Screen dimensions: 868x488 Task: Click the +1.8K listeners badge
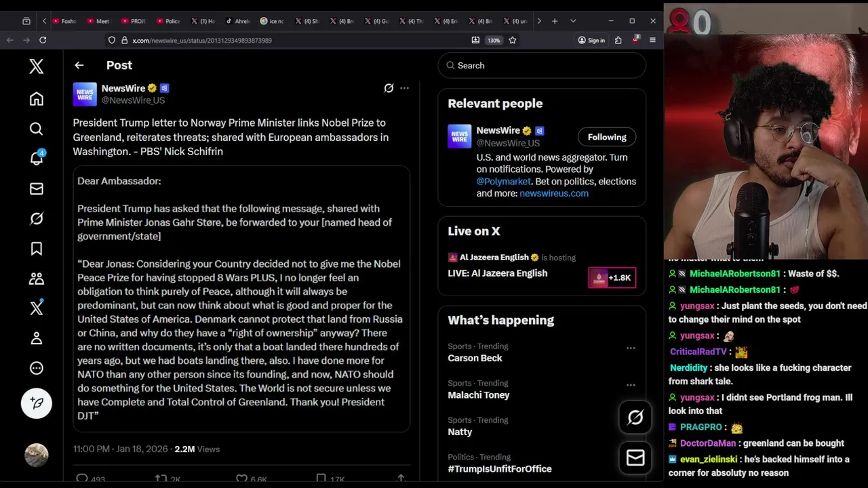click(x=612, y=278)
